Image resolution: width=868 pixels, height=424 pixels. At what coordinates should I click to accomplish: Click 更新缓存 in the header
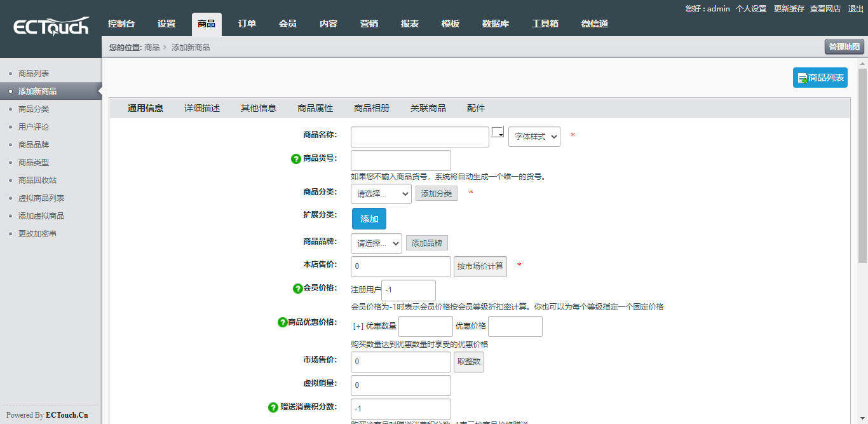tap(789, 9)
